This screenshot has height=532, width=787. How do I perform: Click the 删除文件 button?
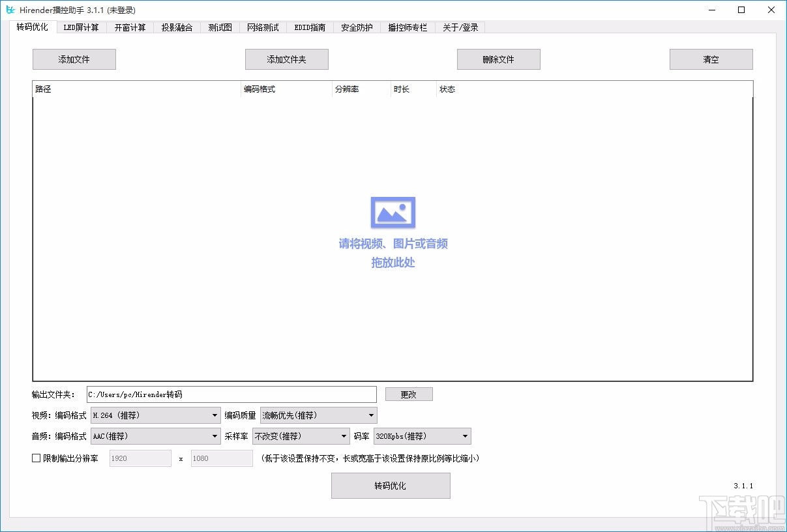click(x=498, y=59)
